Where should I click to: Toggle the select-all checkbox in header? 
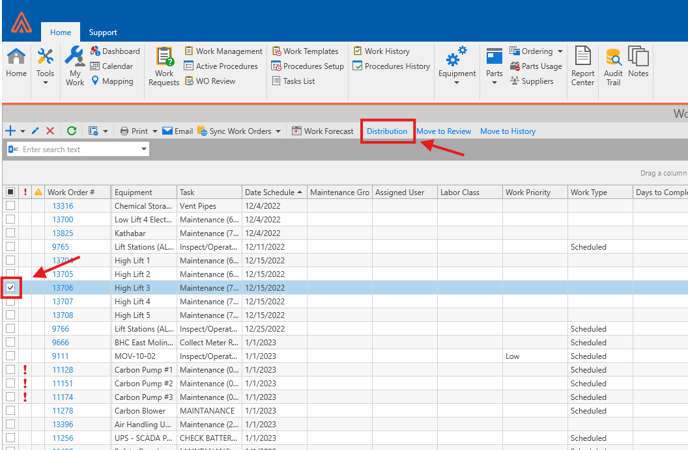pyautogui.click(x=11, y=192)
